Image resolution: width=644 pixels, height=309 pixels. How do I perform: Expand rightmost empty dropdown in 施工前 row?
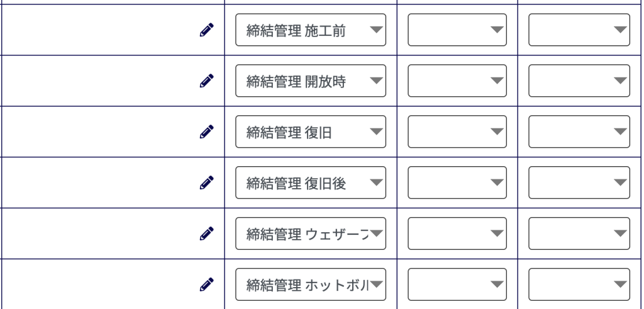(x=579, y=30)
